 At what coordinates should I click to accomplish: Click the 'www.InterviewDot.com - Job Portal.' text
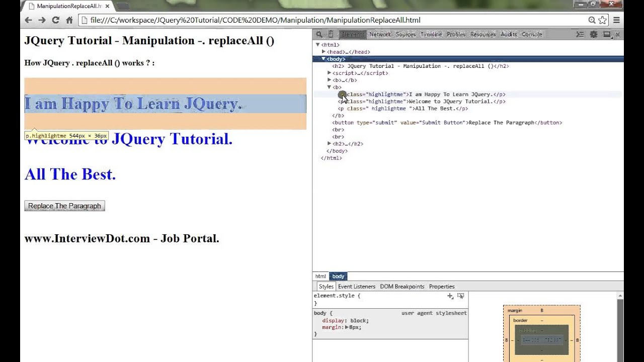(x=122, y=238)
